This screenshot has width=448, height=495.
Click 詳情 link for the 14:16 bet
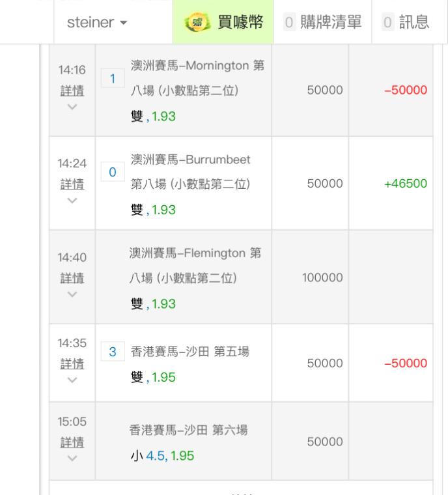click(72, 91)
